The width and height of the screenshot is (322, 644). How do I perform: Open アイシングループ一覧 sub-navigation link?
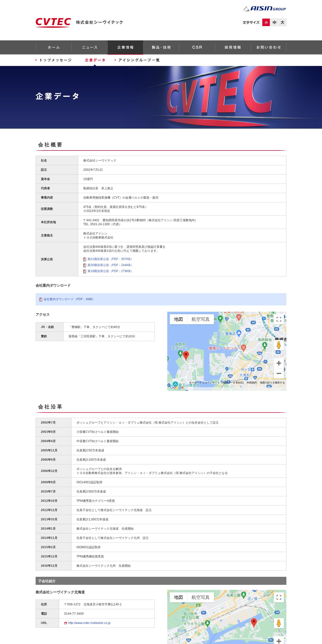coord(137,60)
